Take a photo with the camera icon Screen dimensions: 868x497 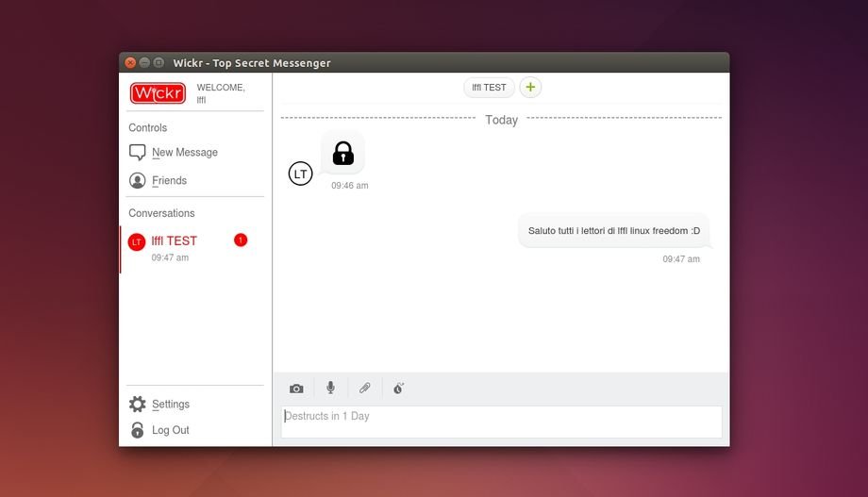[x=296, y=389]
